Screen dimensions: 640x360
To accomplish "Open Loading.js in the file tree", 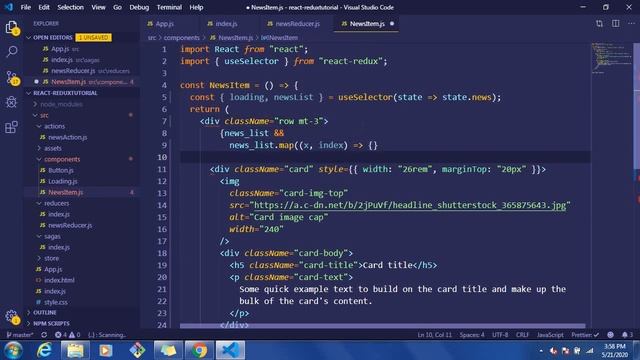I will tap(62, 181).
